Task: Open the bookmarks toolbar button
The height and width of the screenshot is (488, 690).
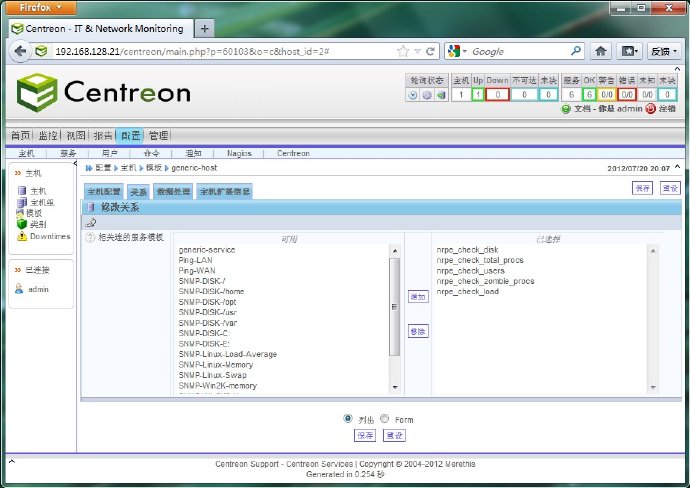Action: [x=629, y=51]
